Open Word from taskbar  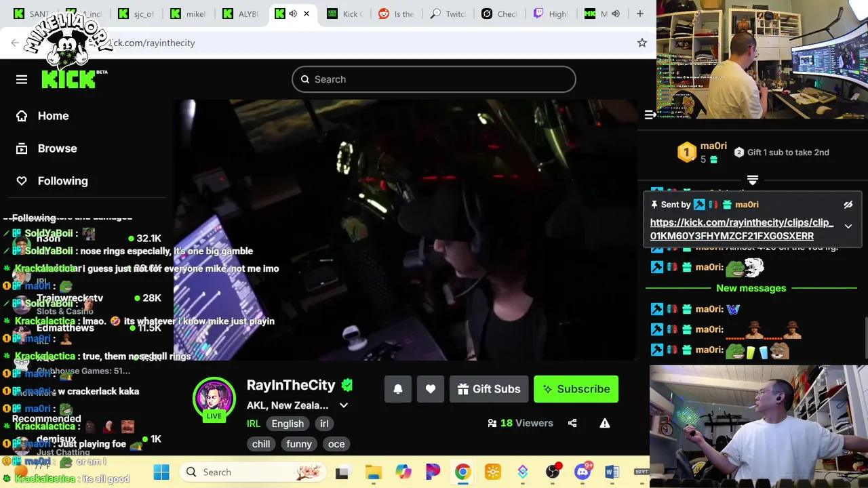pyautogui.click(x=612, y=472)
